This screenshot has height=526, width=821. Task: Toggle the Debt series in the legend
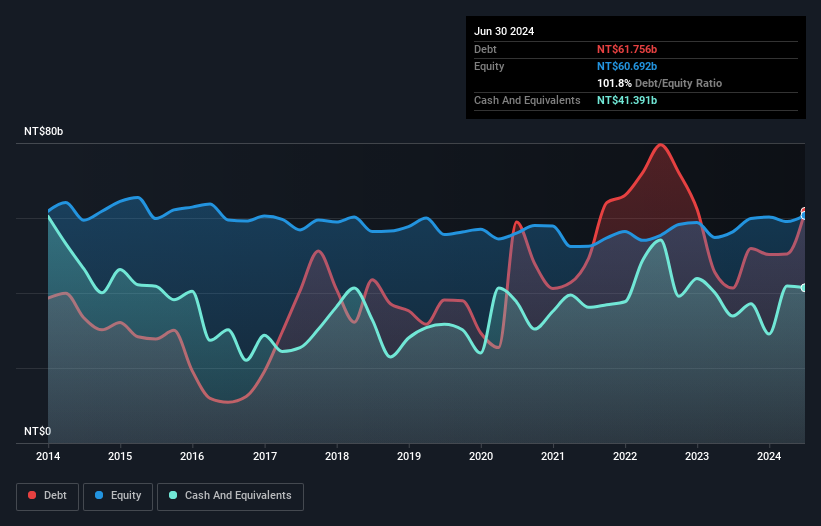click(x=47, y=496)
